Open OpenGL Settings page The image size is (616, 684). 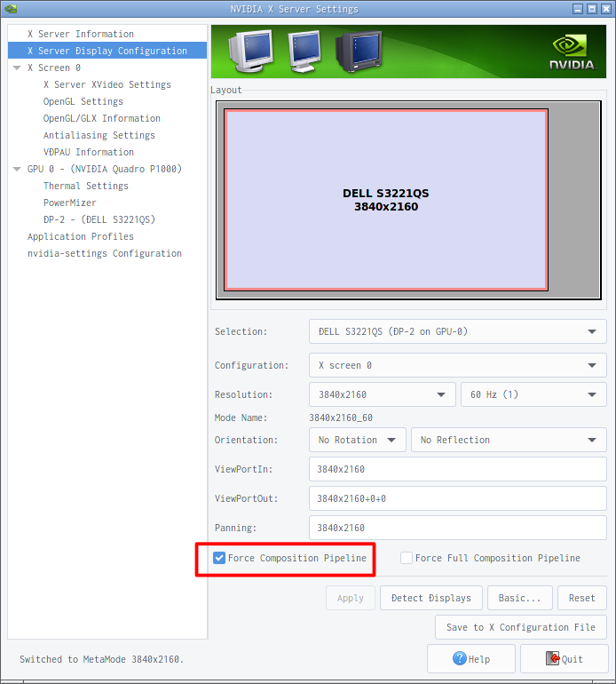coord(83,101)
